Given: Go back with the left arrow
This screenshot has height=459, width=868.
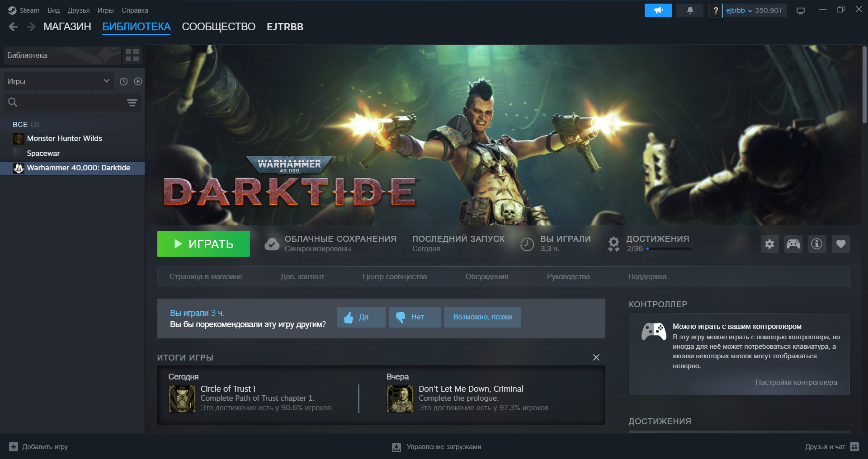Looking at the screenshot, I should click(x=13, y=27).
